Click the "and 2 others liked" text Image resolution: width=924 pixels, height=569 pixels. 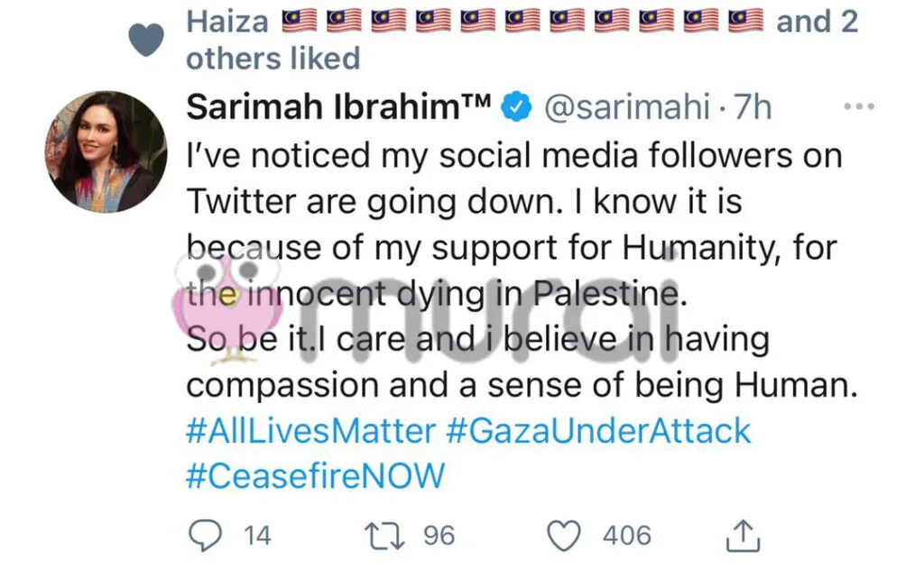click(x=273, y=59)
